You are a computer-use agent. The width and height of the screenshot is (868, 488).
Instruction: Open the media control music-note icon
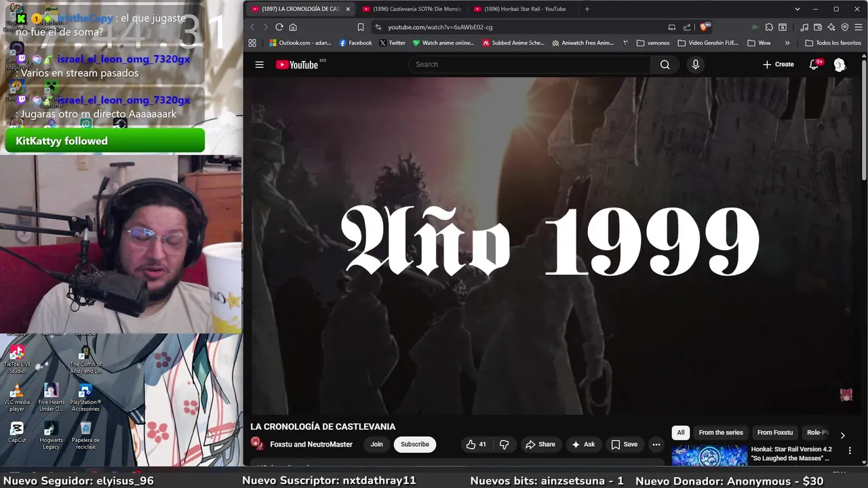[804, 27]
